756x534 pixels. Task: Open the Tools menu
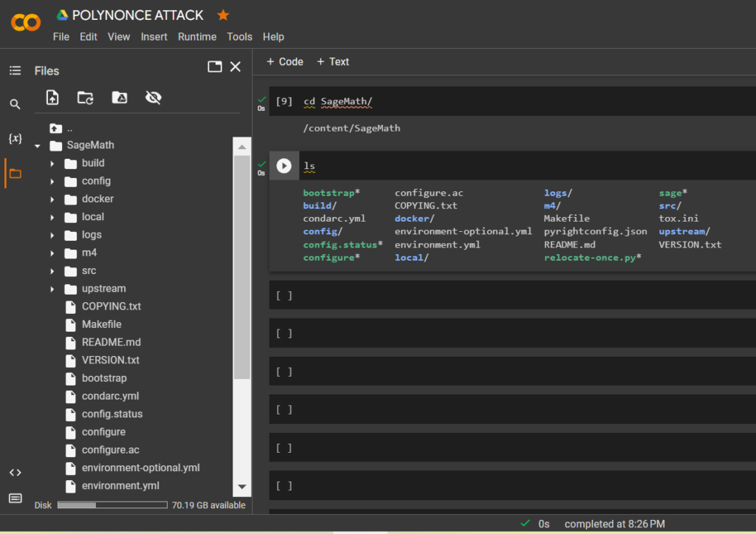[239, 37]
